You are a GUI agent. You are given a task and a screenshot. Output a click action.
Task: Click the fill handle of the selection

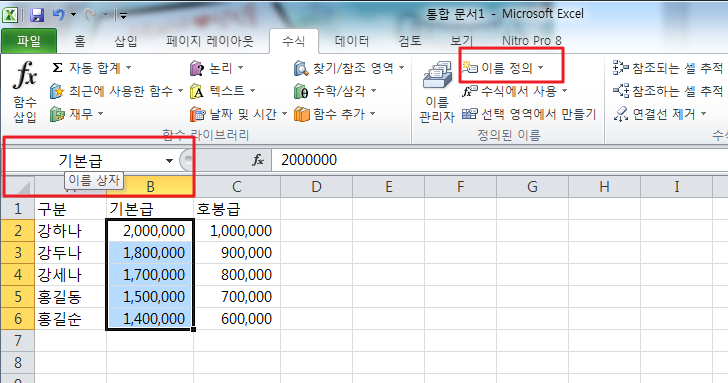click(x=193, y=329)
